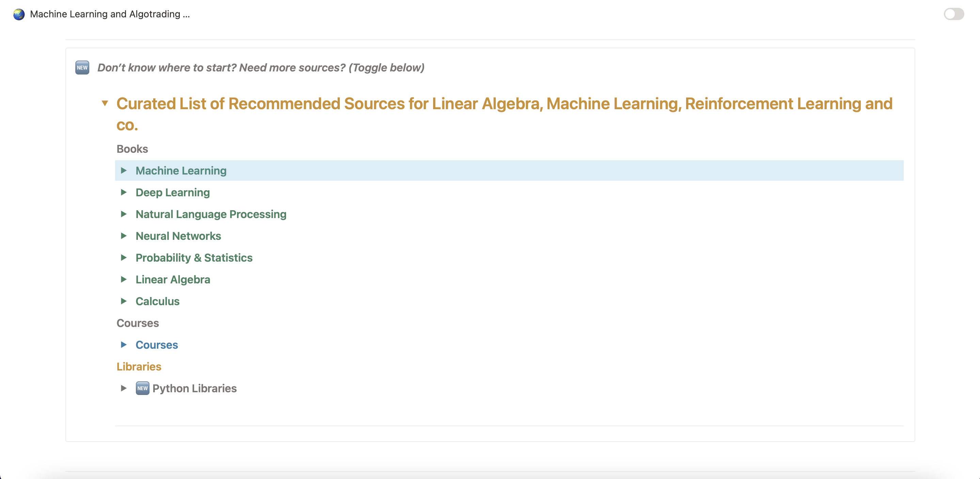
Task: Click the Neural Networks label
Action: tap(178, 236)
